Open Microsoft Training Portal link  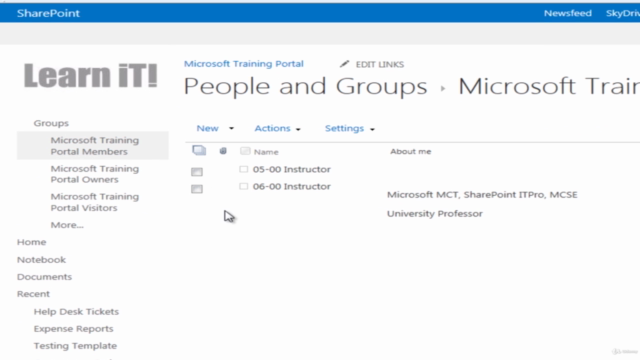tap(244, 64)
